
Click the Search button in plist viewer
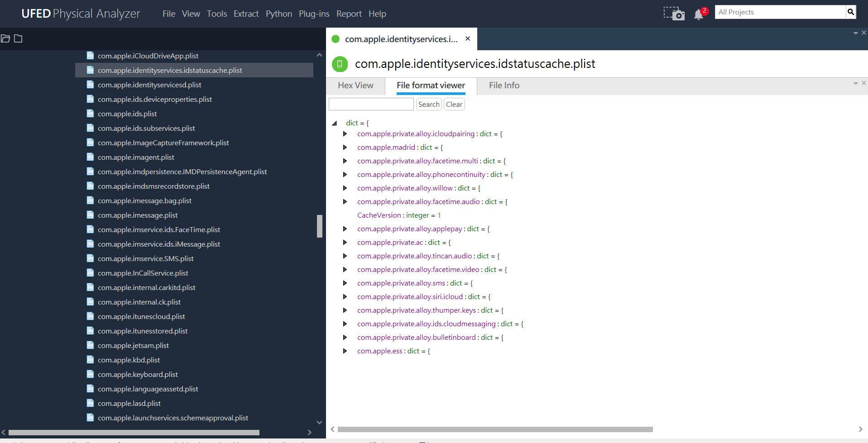coord(429,105)
